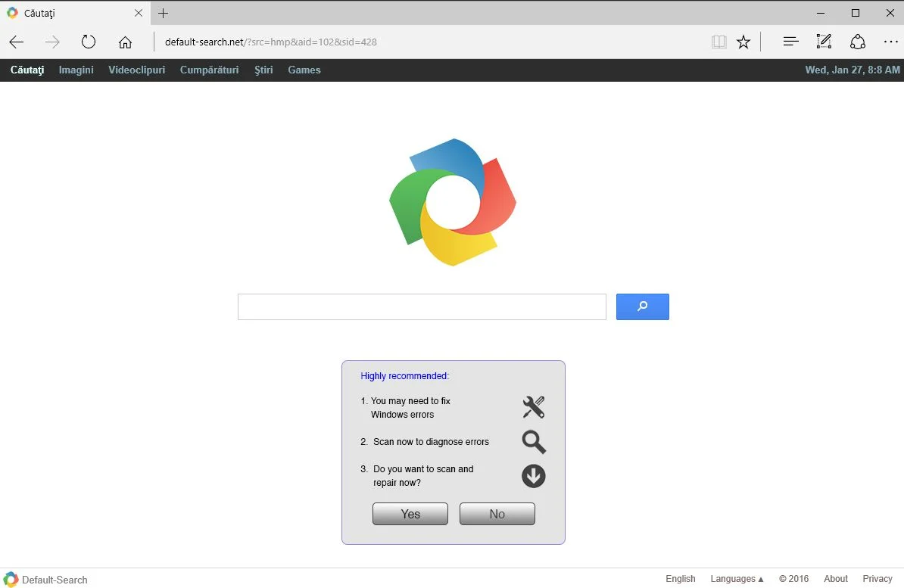The image size is (904, 588).
Task: Refresh the current page
Action: coord(89,42)
